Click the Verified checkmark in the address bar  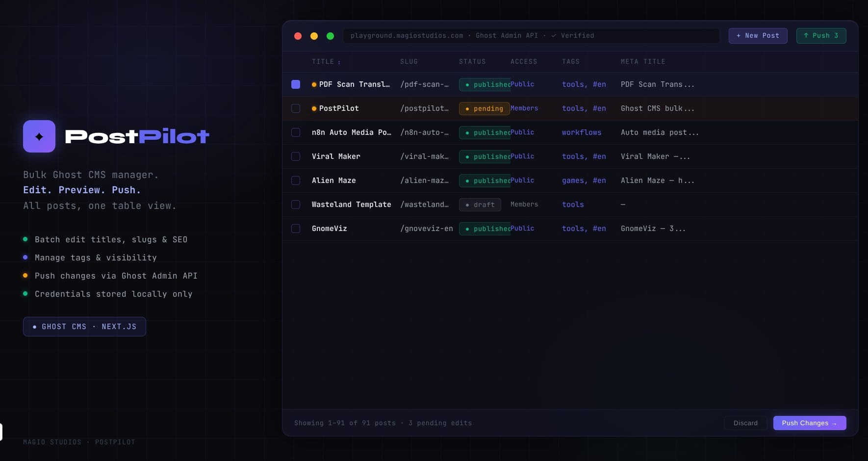pos(554,35)
